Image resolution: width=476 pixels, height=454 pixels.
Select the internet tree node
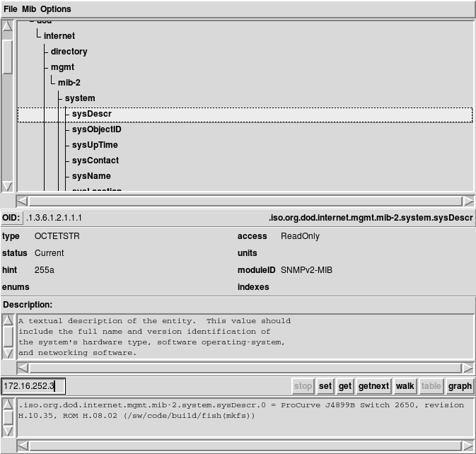tap(59, 36)
